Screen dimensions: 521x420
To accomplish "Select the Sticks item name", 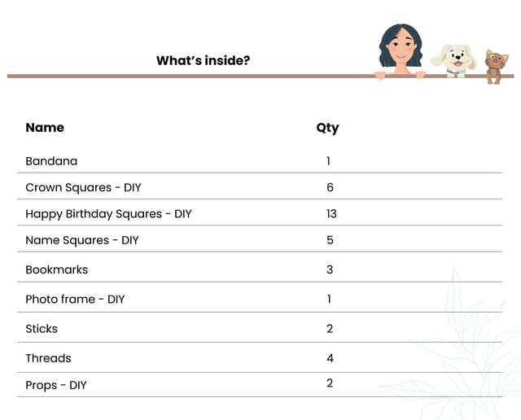I will click(42, 329).
